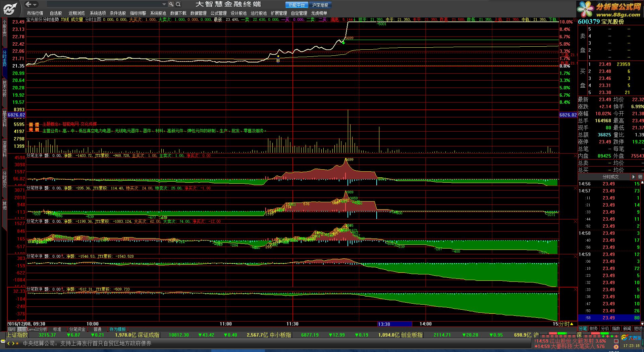Switch to the 财务 tab in right panel
The width and height of the screenshot is (644, 352).
(x=594, y=328)
